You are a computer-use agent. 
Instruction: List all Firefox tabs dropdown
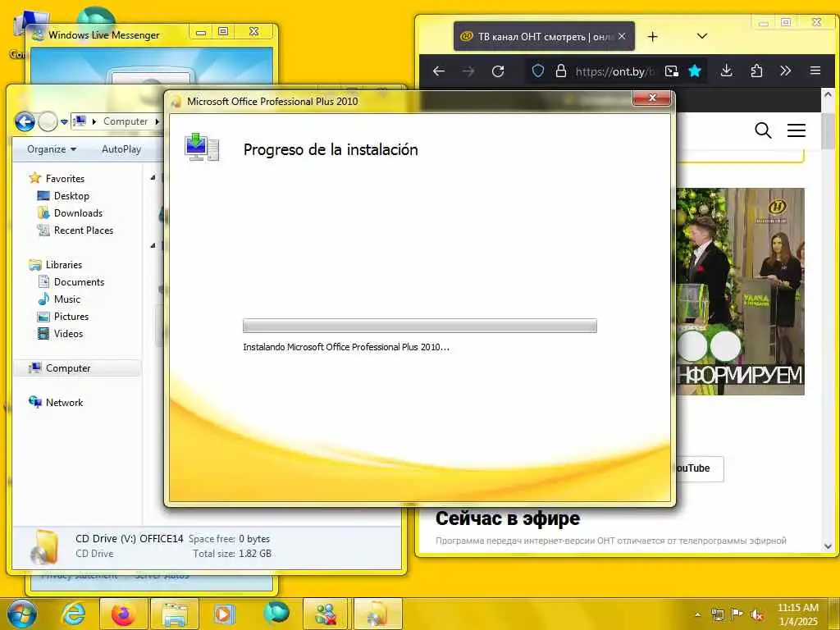(x=702, y=36)
